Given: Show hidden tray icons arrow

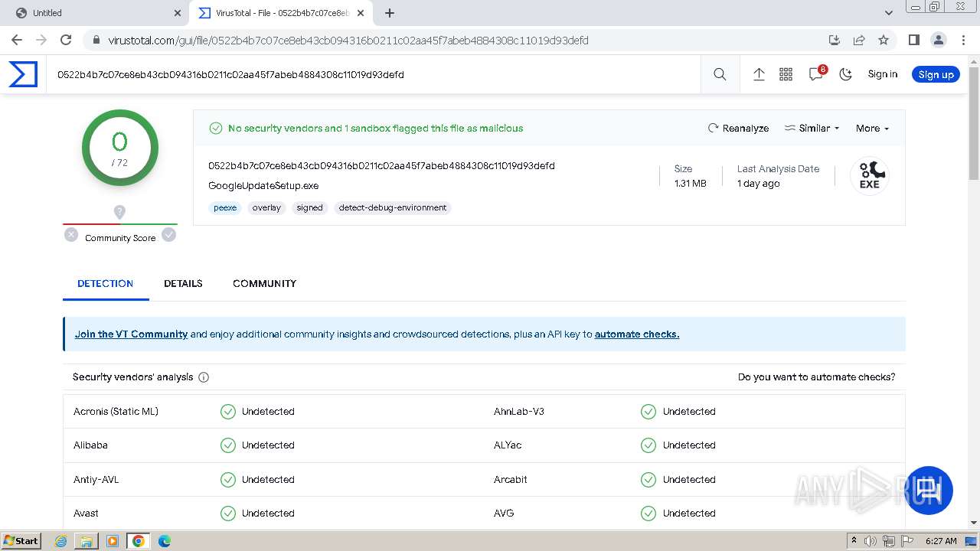Looking at the screenshot, I should point(854,541).
